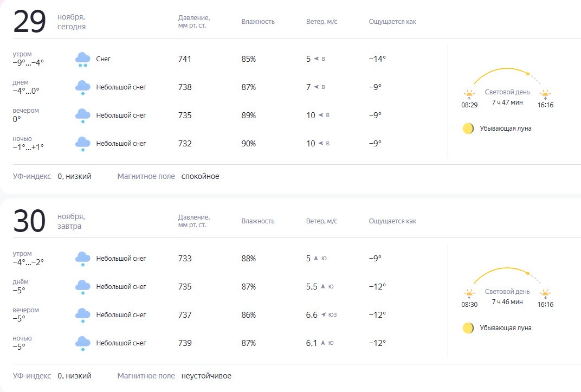Click the south-west wind arrow beside 6,6

pyautogui.click(x=324, y=314)
